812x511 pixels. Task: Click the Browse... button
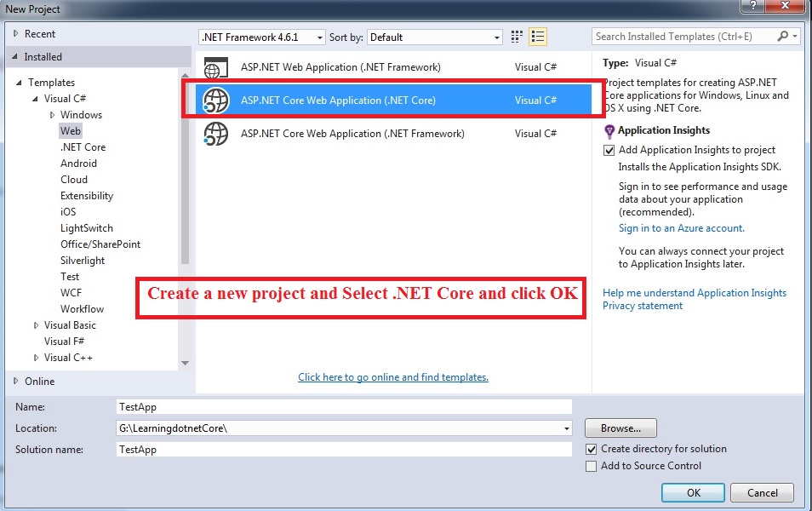[x=620, y=428]
